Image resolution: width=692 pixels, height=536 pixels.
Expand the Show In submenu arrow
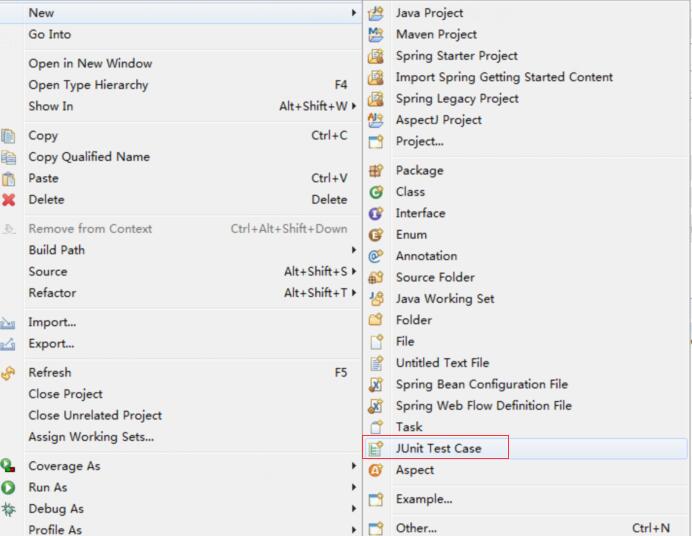click(354, 106)
